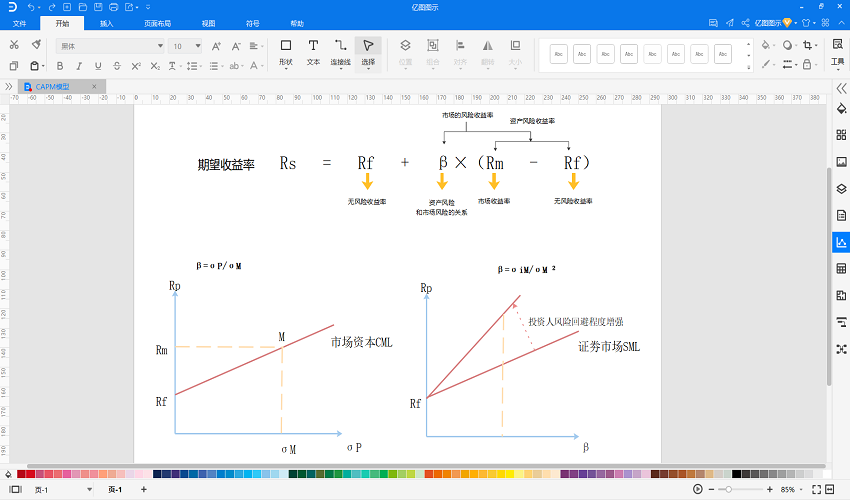Toggle bold text formatting
Viewport: 850px width, 500px height.
pos(60,65)
